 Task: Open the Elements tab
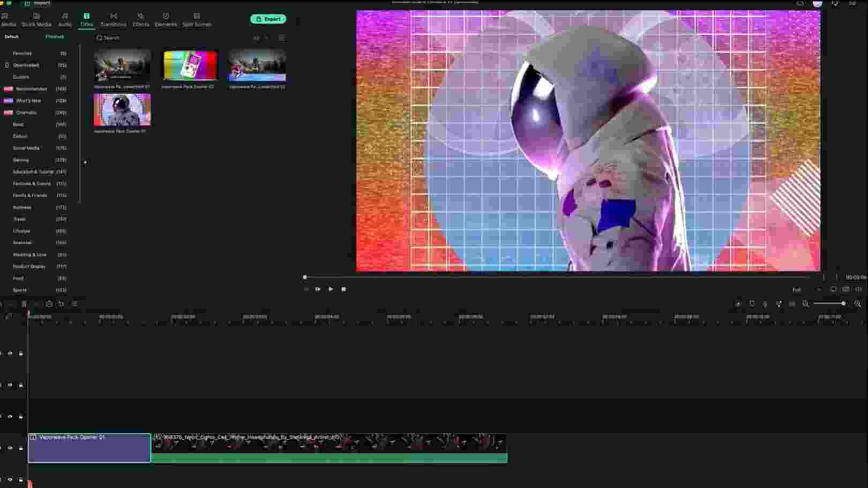point(166,20)
